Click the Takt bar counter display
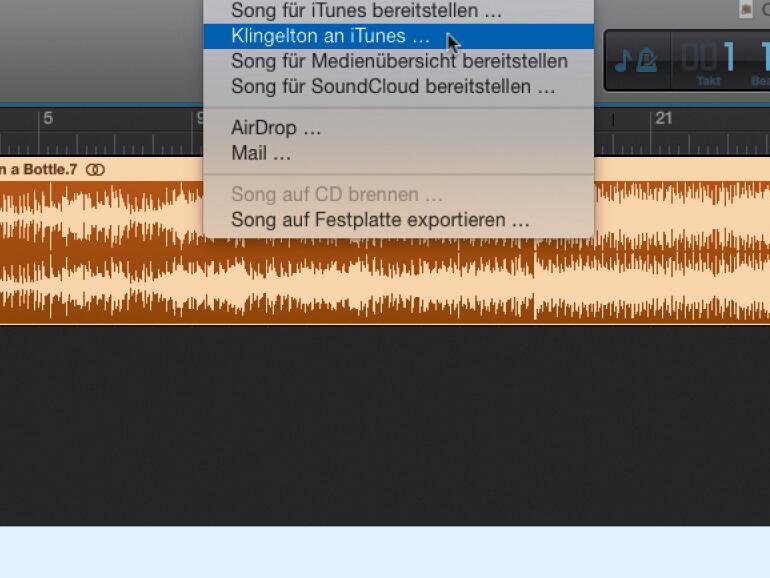Viewport: 770px width, 578px height. 708,61
